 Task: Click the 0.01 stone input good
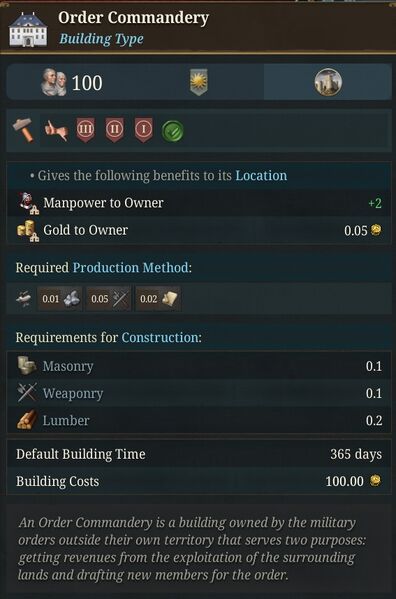[60, 299]
